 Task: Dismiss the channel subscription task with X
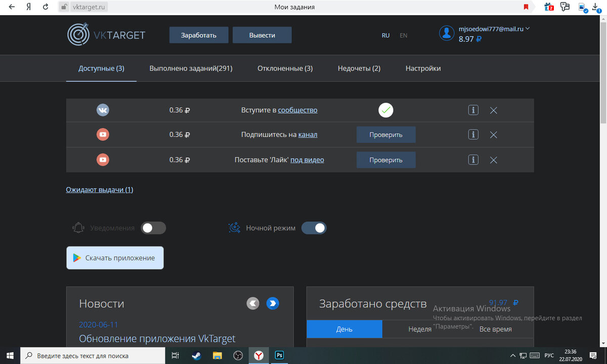tap(494, 135)
